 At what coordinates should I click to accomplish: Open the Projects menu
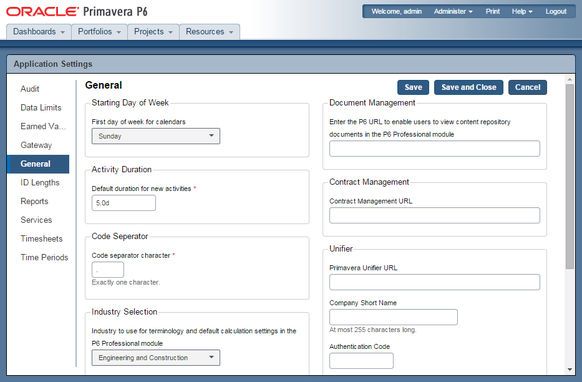point(153,32)
